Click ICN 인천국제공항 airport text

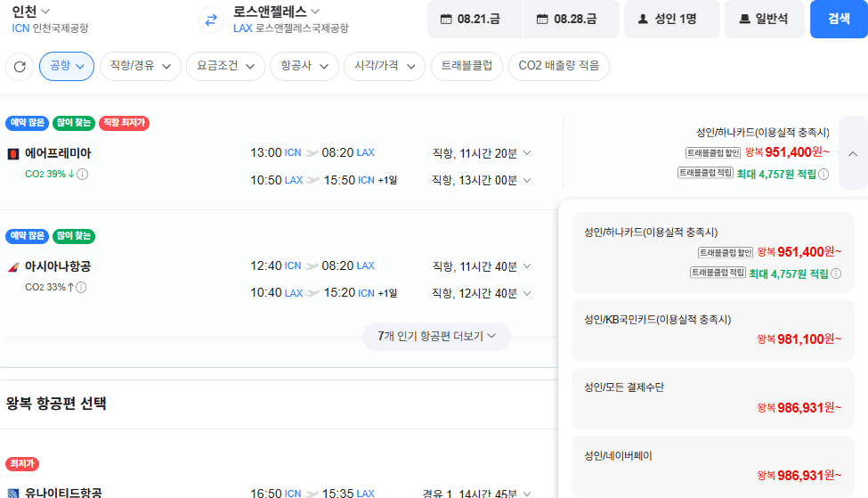(50, 29)
